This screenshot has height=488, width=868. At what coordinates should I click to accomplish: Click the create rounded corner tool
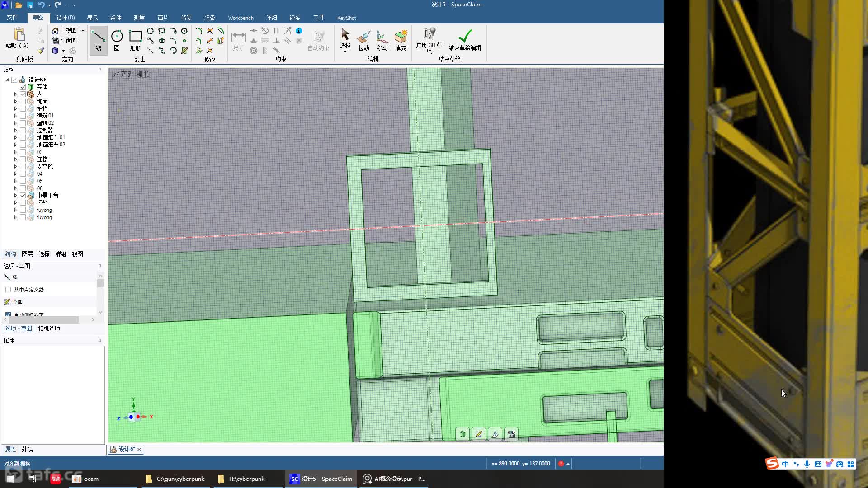tap(198, 31)
